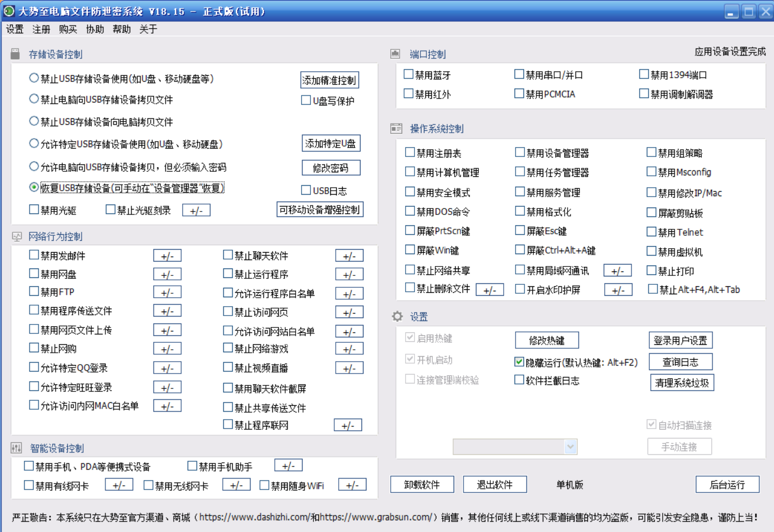Open the connection dropdown in settings area
774x532 pixels.
click(x=569, y=446)
